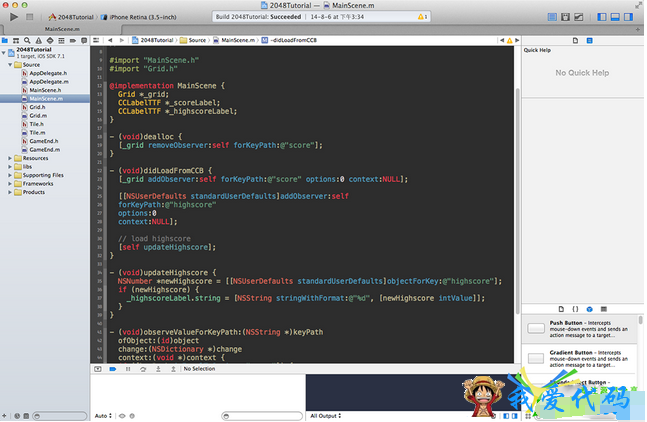Screen dimensions: 647x422
Task: Toggle breakpoints activation in debug bar
Action: click(x=113, y=369)
